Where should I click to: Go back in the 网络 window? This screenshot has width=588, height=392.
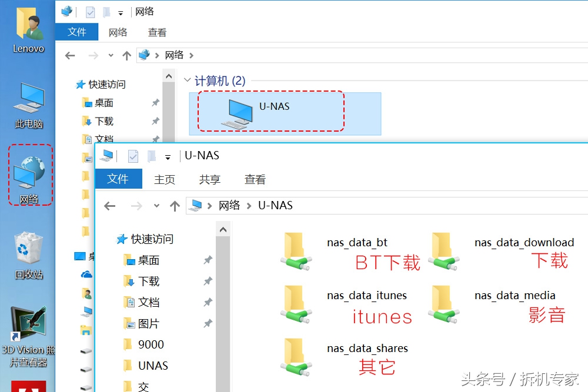coord(70,56)
